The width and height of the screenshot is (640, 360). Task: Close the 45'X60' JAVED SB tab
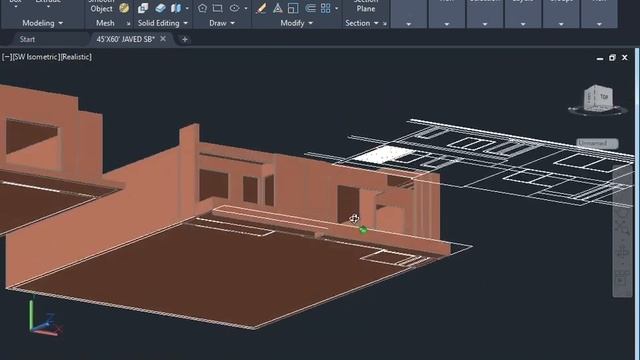[163, 39]
